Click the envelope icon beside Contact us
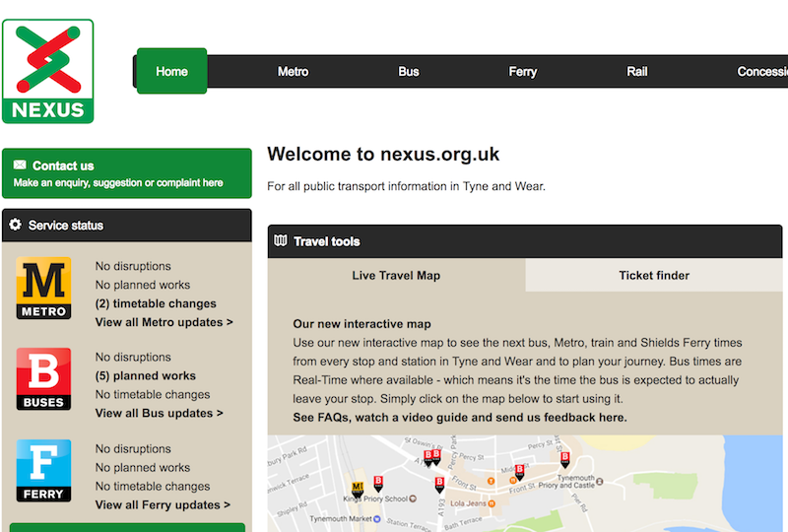Viewport: 788px width, 532px height. click(20, 166)
